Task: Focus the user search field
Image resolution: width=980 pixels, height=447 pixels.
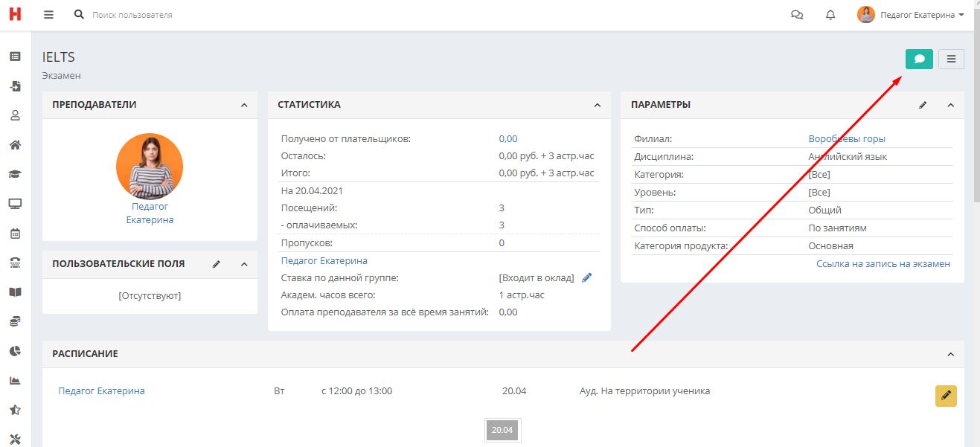Action: click(132, 15)
